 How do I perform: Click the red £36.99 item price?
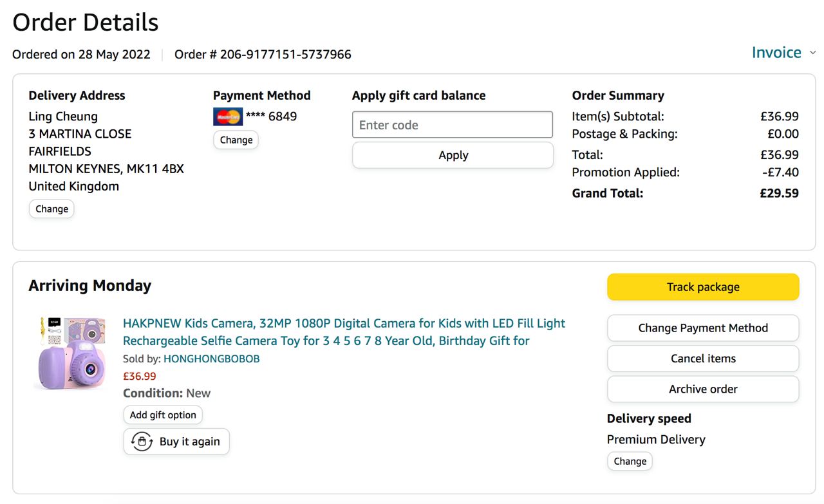[x=140, y=377]
